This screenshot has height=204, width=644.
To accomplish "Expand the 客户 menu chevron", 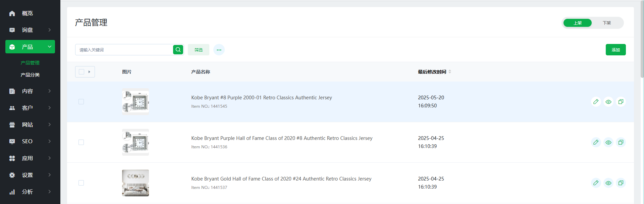I will pos(50,108).
